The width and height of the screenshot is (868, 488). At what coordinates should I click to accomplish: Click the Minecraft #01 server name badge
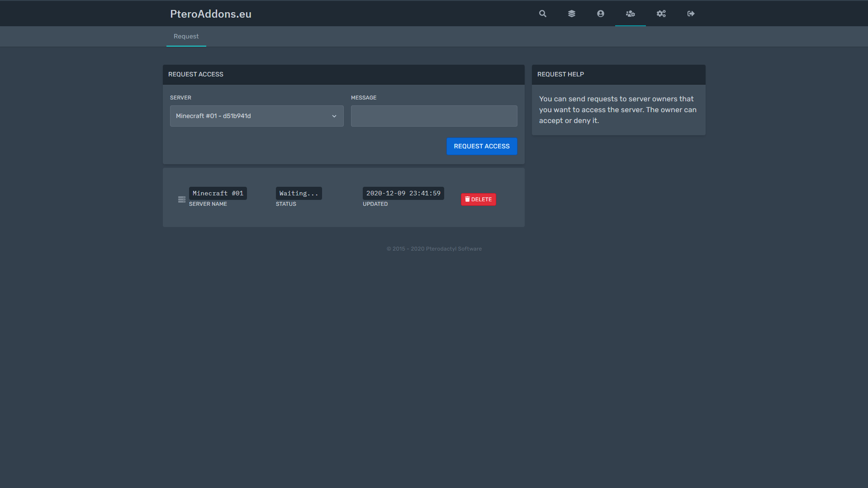point(218,193)
